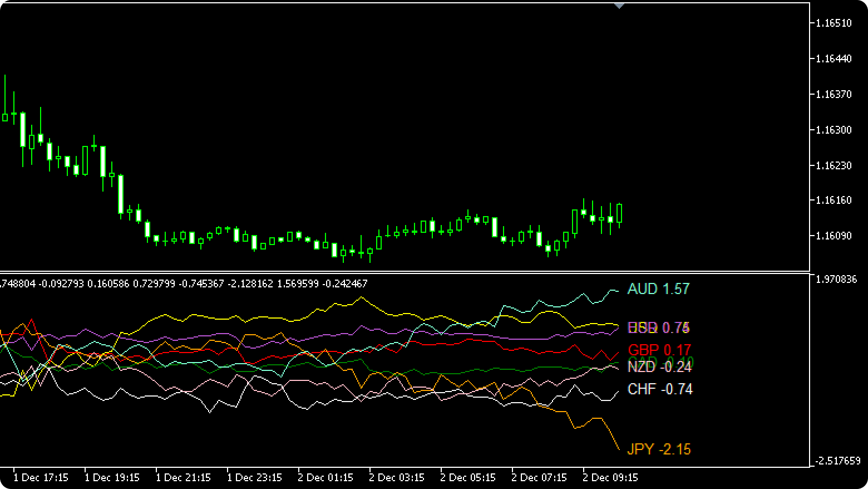Click the CHF -0.74 label
Screen dimensions: 868x489
click(659, 389)
